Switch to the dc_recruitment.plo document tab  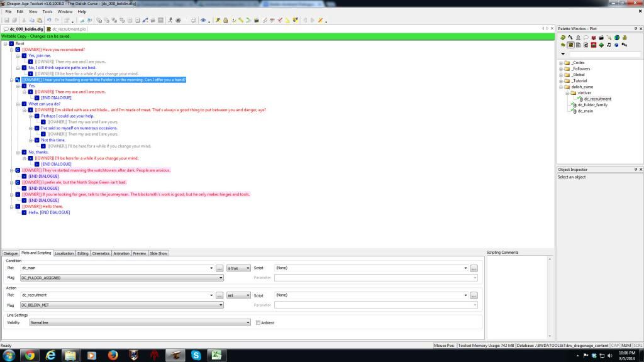click(67, 29)
